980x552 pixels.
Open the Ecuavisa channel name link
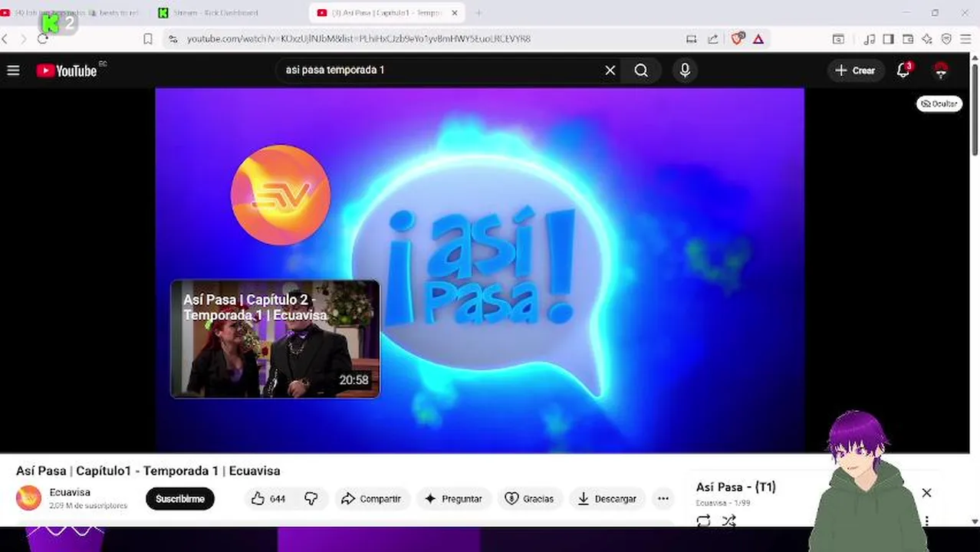[70, 492]
